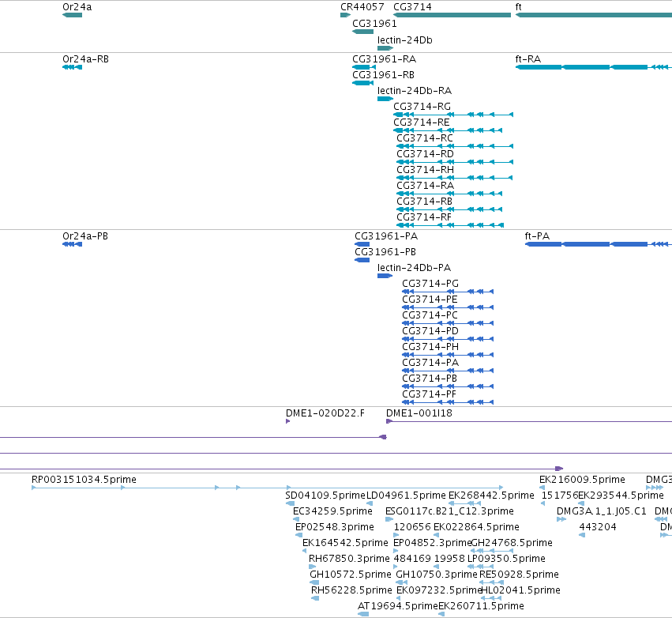
Task: Select protein CG3714-PC
Action: [x=448, y=323]
